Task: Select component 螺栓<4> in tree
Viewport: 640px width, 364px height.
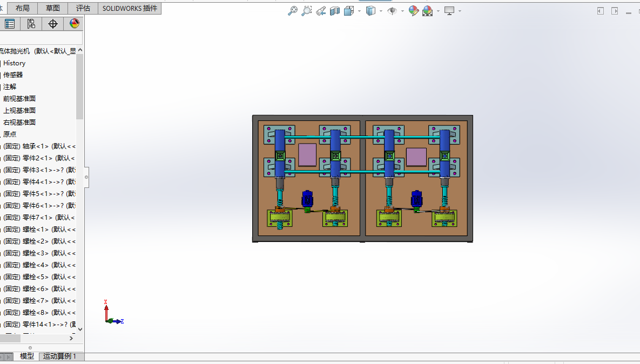Action: point(39,265)
